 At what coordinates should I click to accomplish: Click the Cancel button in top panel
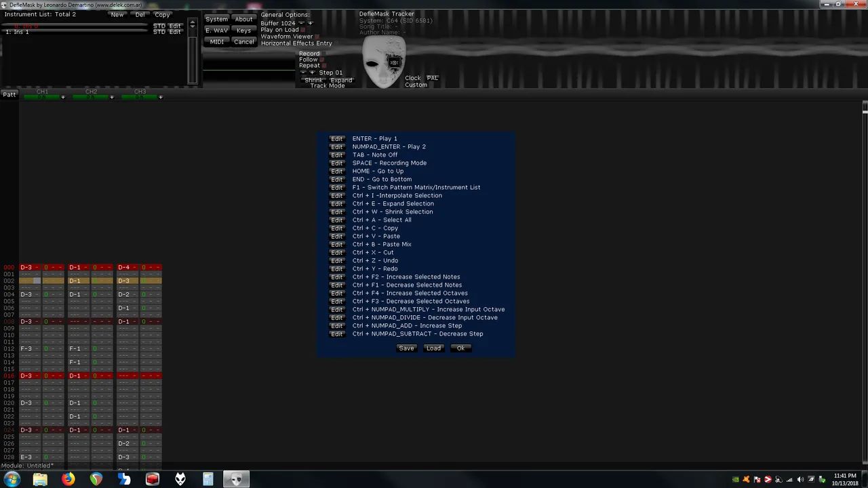coord(243,42)
